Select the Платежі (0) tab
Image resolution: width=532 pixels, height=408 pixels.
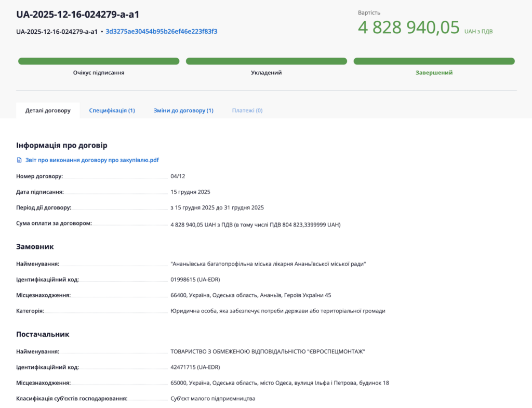pyautogui.click(x=247, y=111)
